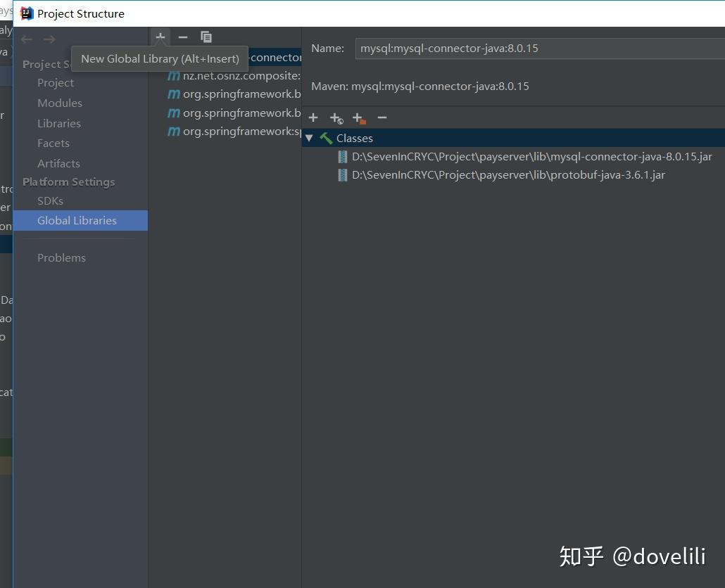The height and width of the screenshot is (588, 725).
Task: Click the remove library minus icon in toolbar
Action: [183, 37]
